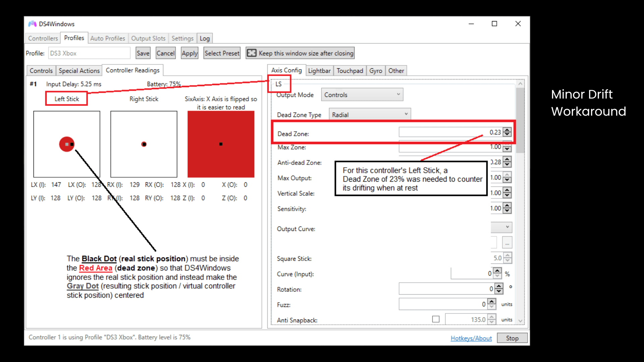Increase the Vertical Scale value
Viewport: 644px width, 362px height.
pos(507,190)
